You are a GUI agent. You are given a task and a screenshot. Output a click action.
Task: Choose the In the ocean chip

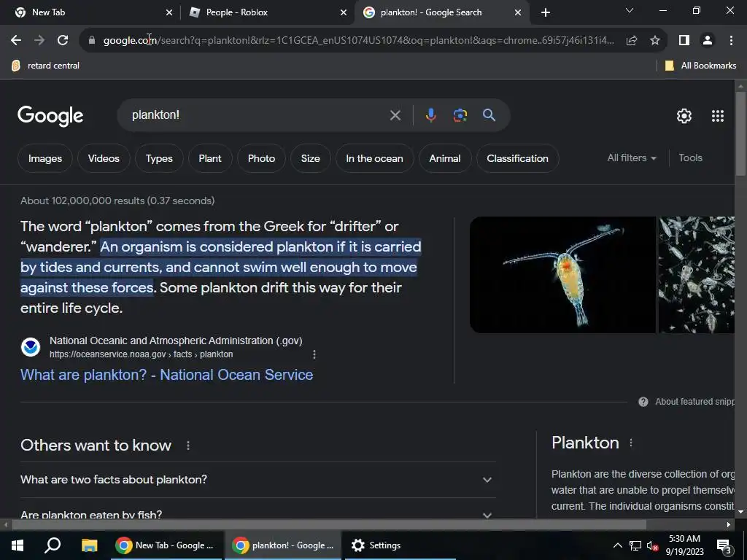pyautogui.click(x=374, y=158)
